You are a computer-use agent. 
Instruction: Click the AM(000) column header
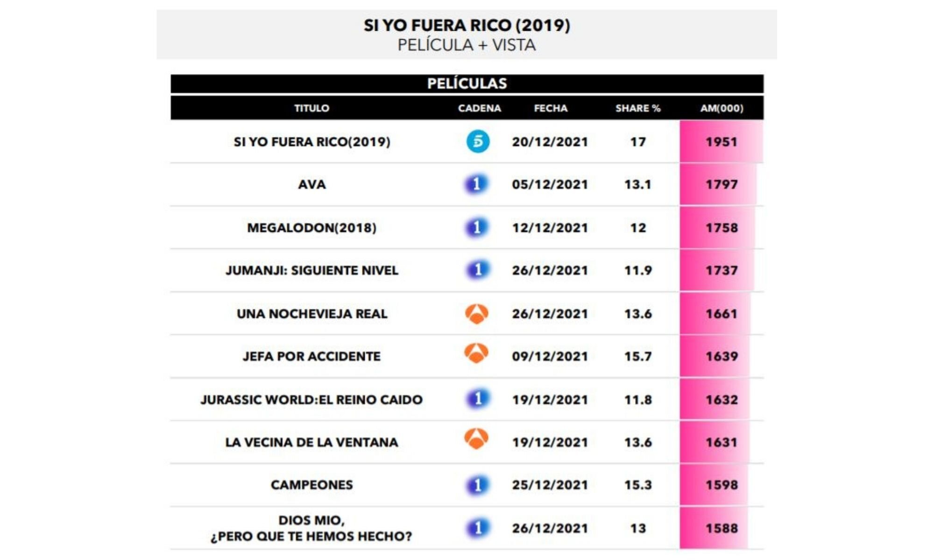[x=722, y=108]
